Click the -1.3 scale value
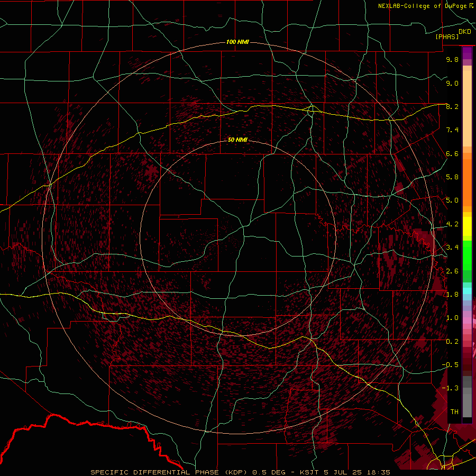This screenshot has width=476, height=476. click(x=450, y=388)
